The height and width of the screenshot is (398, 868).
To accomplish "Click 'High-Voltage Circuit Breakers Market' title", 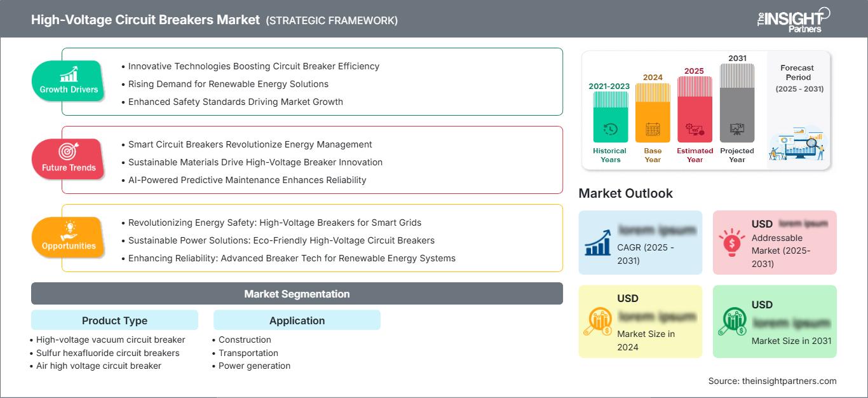I will [x=146, y=20].
